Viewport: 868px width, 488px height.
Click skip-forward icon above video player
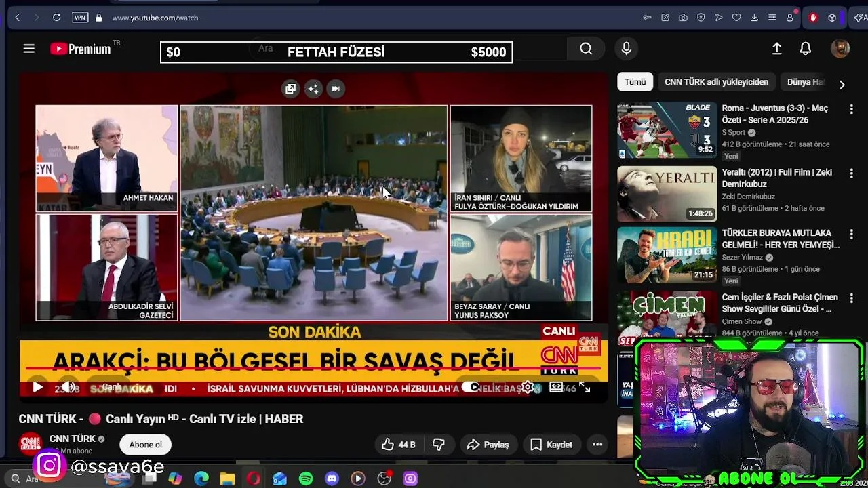335,89
